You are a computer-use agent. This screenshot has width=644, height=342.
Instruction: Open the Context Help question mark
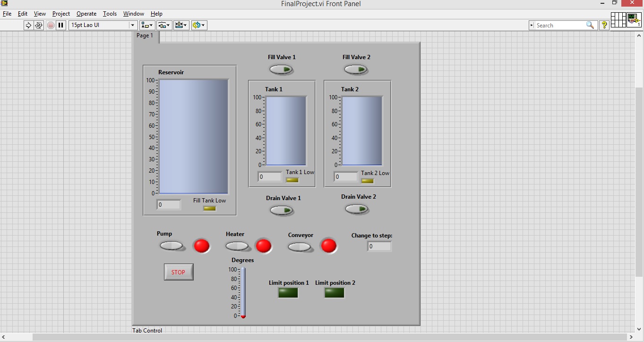[604, 26]
